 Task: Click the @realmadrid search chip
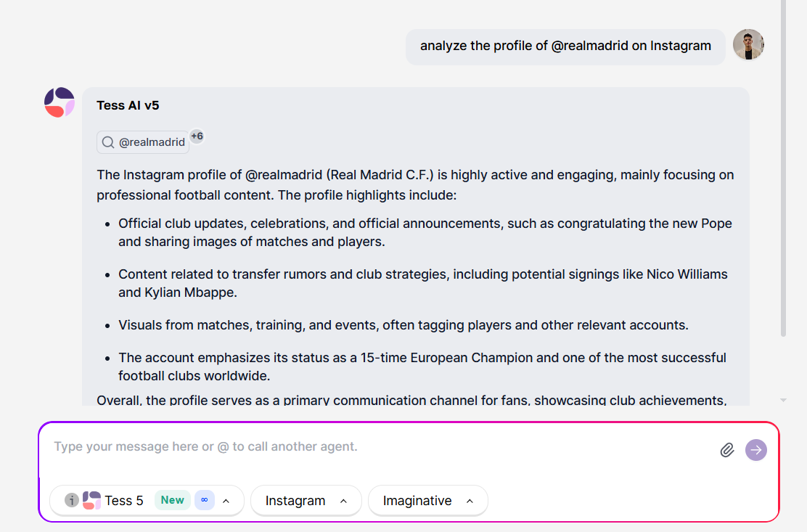tap(143, 142)
